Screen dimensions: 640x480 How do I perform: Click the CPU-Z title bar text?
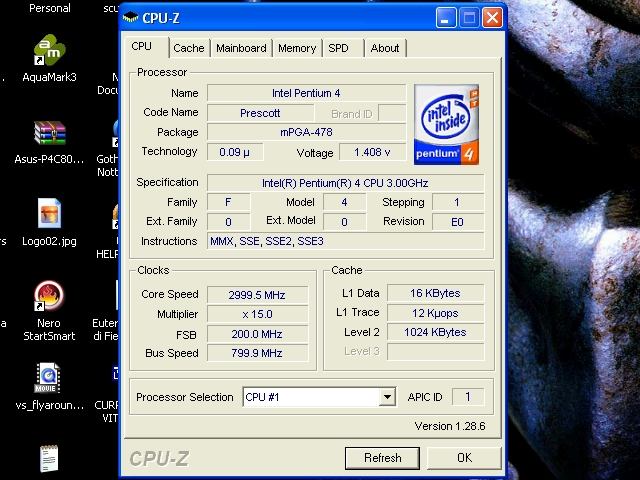tap(161, 18)
